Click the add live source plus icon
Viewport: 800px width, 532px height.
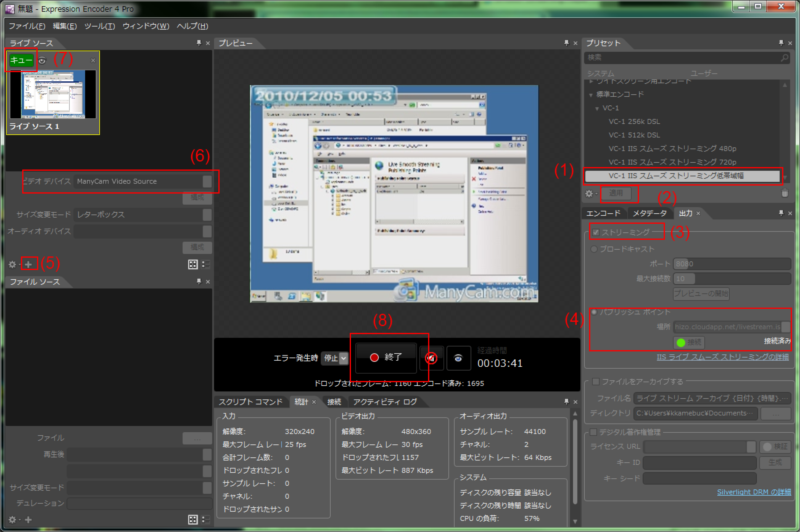30,264
